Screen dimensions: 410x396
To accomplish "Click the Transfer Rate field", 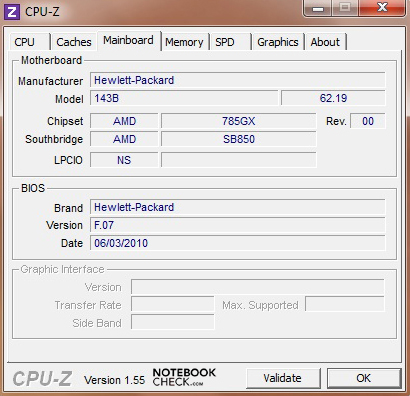I will point(173,305).
